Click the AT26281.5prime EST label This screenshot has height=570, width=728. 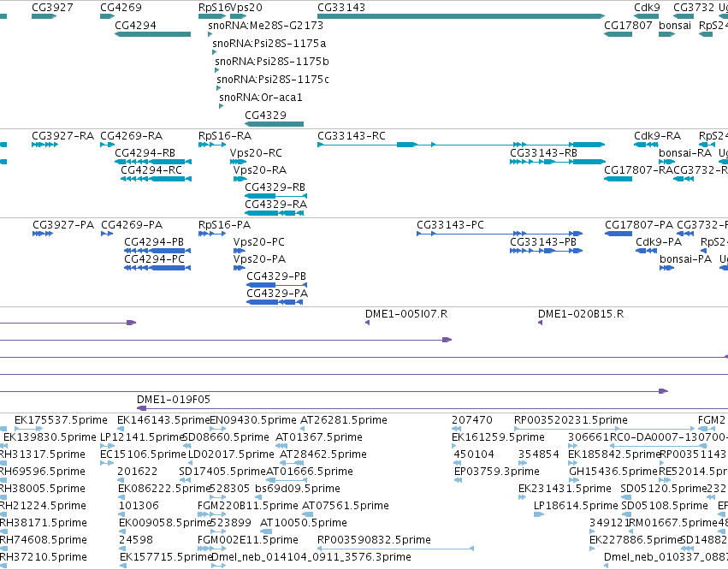coord(344,420)
